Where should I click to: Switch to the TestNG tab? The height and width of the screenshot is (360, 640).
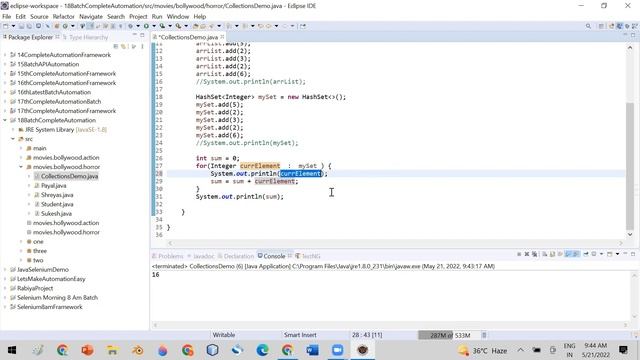click(x=308, y=256)
